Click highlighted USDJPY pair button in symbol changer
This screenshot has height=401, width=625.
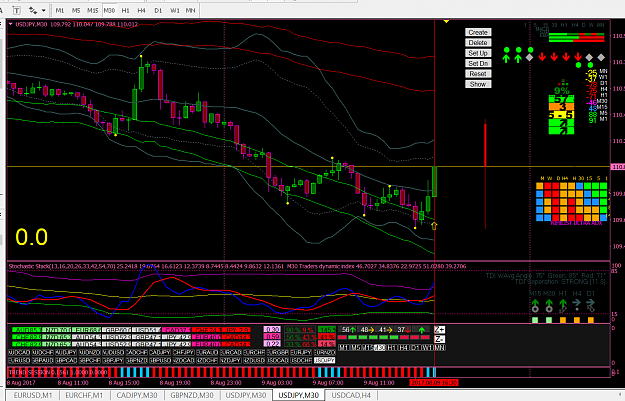(x=324, y=360)
